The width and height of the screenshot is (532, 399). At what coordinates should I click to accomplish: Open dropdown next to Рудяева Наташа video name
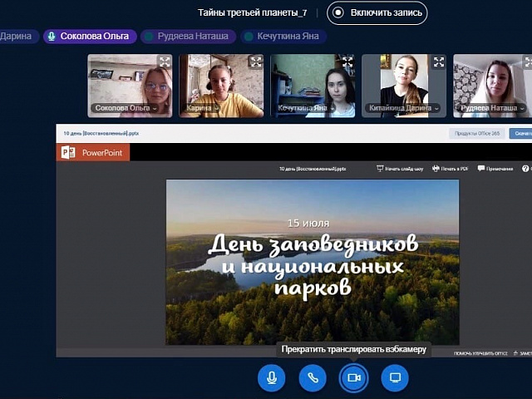click(522, 109)
